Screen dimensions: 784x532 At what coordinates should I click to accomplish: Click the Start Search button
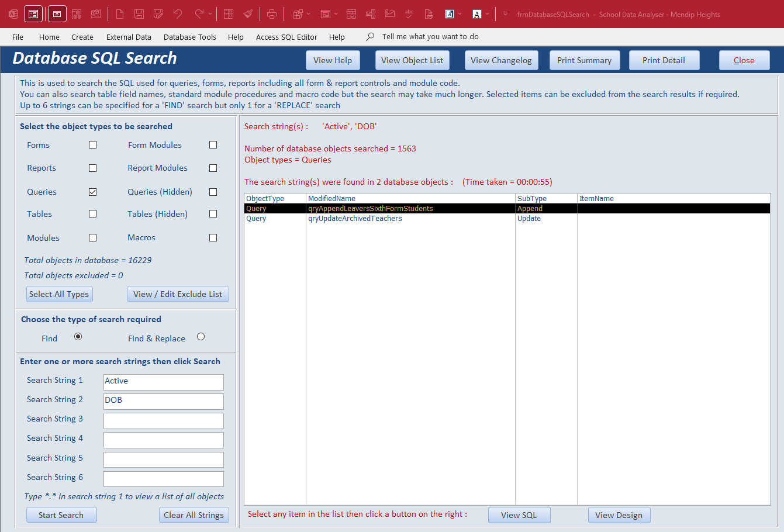coord(61,515)
